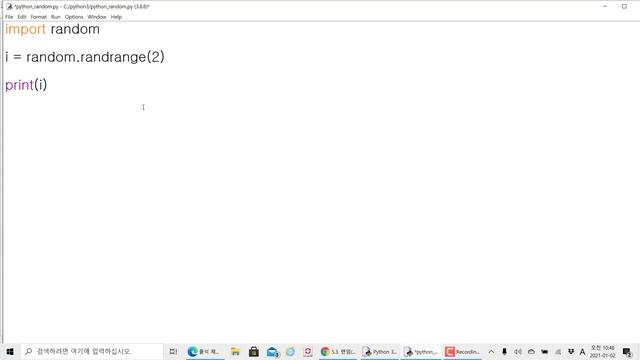Image resolution: width=640 pixels, height=360 pixels.
Task: Open the Window menu
Action: [97, 17]
